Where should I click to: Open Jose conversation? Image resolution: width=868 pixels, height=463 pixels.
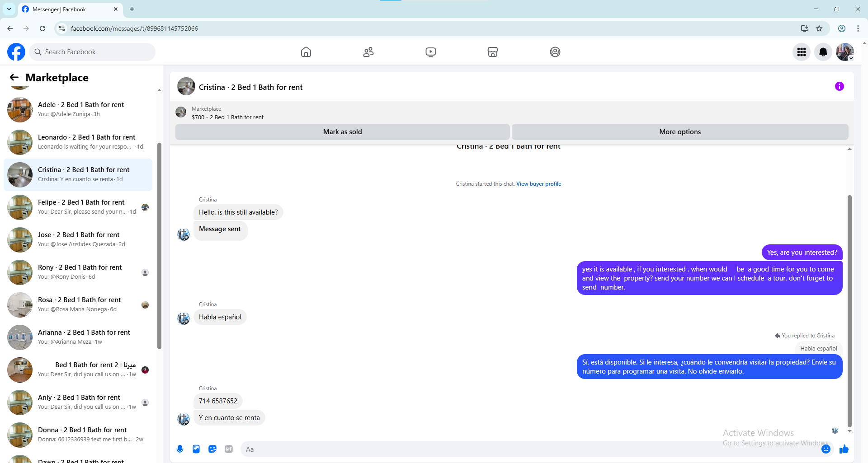[78, 239]
